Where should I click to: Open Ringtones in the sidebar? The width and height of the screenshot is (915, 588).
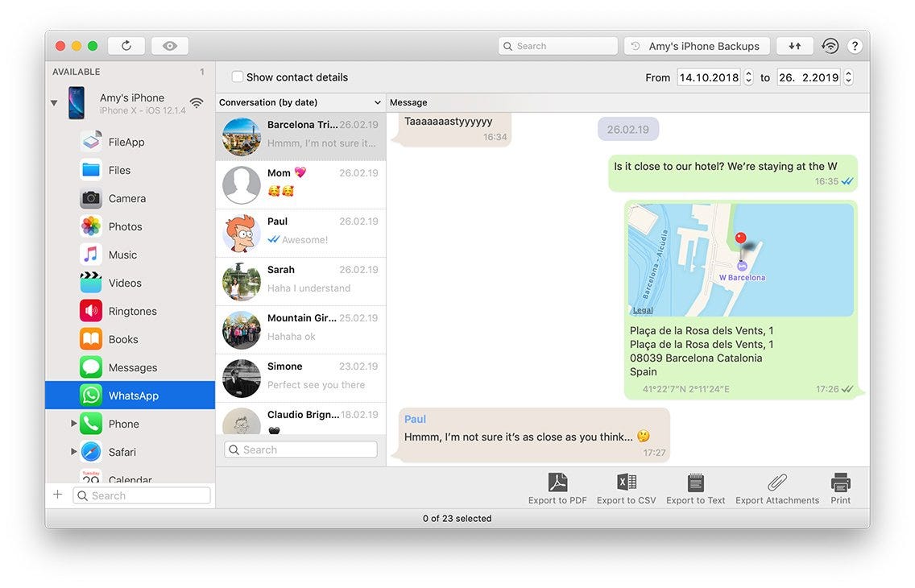click(x=132, y=311)
